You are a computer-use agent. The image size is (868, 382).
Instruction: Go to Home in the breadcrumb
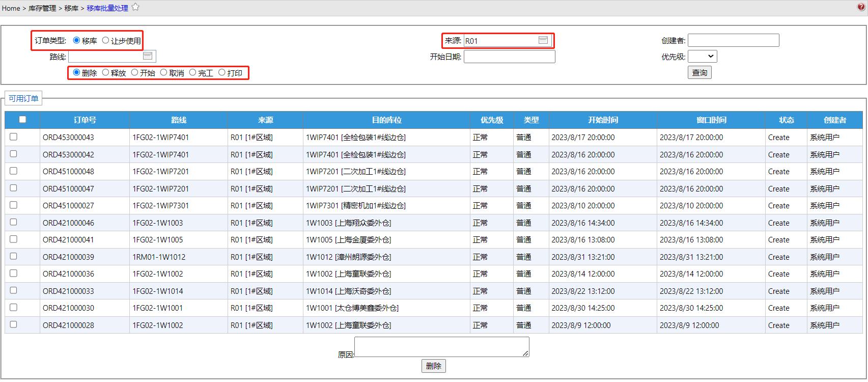point(11,8)
